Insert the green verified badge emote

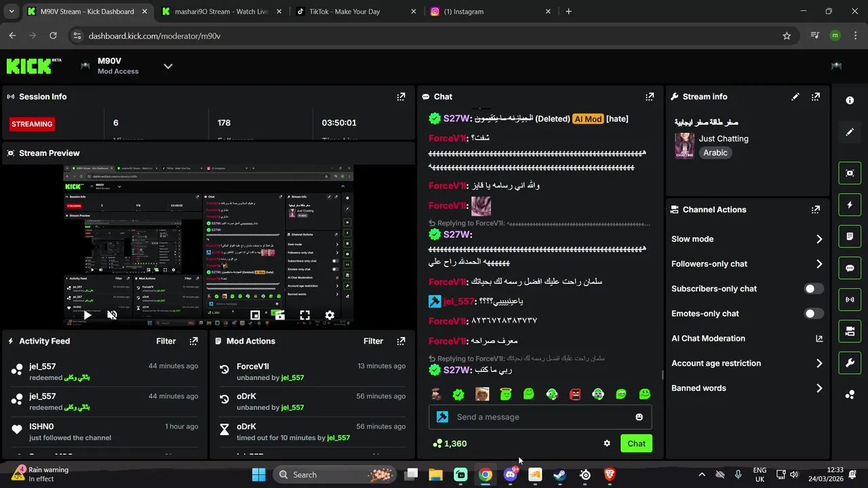pyautogui.click(x=458, y=394)
